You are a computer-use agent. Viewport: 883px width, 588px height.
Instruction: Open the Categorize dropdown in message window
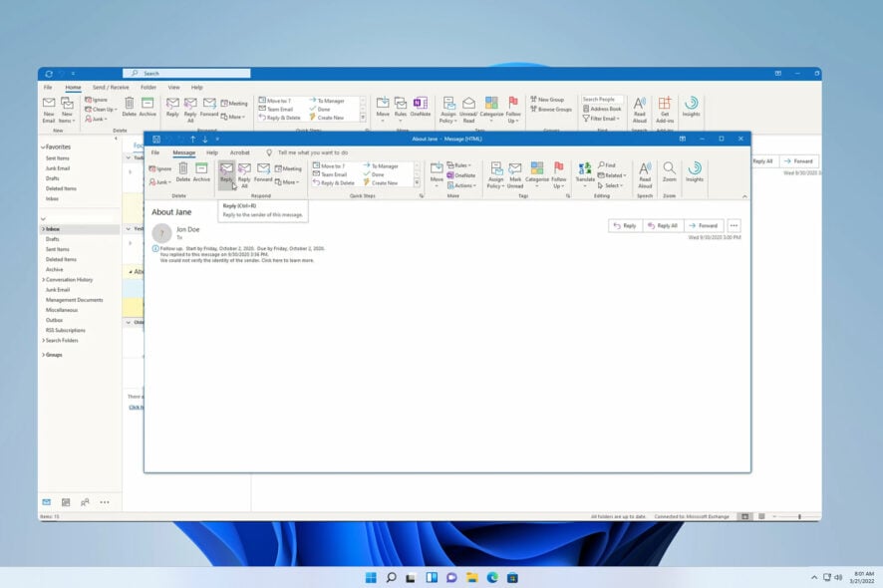[x=537, y=174]
